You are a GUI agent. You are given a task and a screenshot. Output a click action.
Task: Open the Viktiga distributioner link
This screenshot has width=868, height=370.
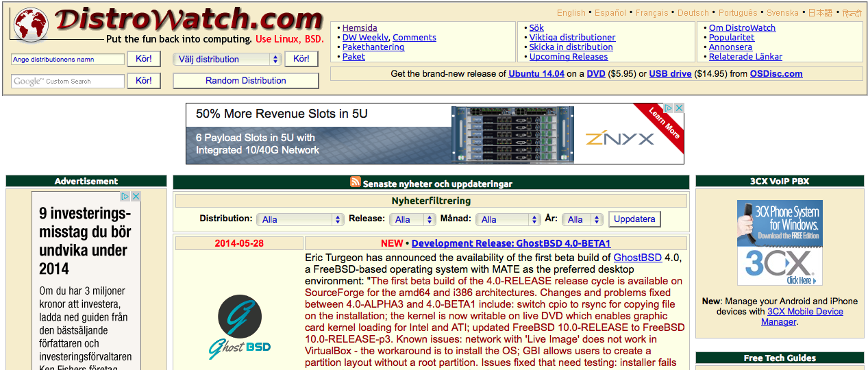[x=572, y=38]
